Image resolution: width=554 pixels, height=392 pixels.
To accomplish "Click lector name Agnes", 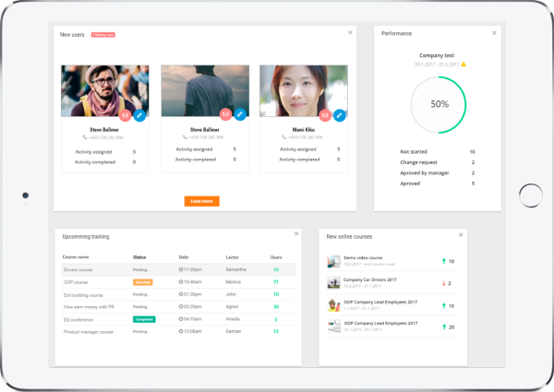I will (232, 306).
